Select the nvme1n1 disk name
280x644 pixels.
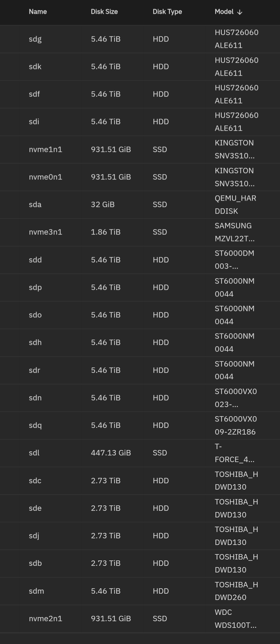(x=45, y=149)
